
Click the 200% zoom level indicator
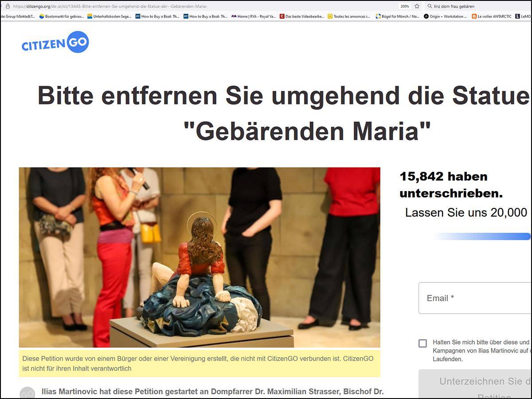405,6
